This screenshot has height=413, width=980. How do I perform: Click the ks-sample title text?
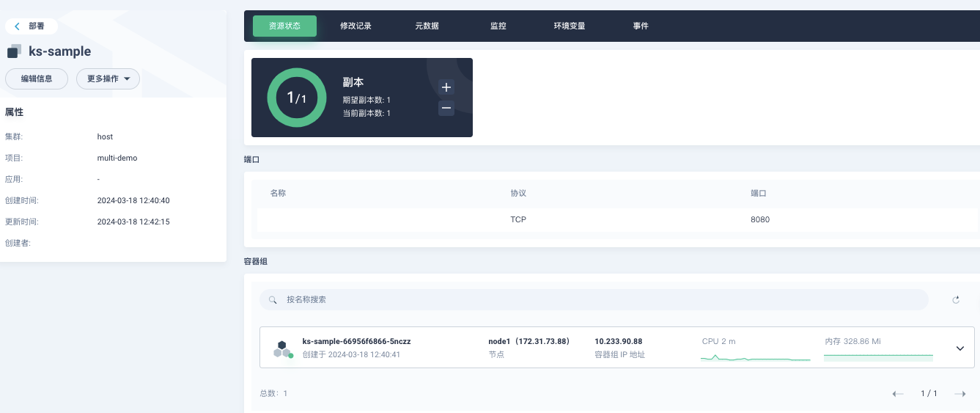[x=60, y=51]
